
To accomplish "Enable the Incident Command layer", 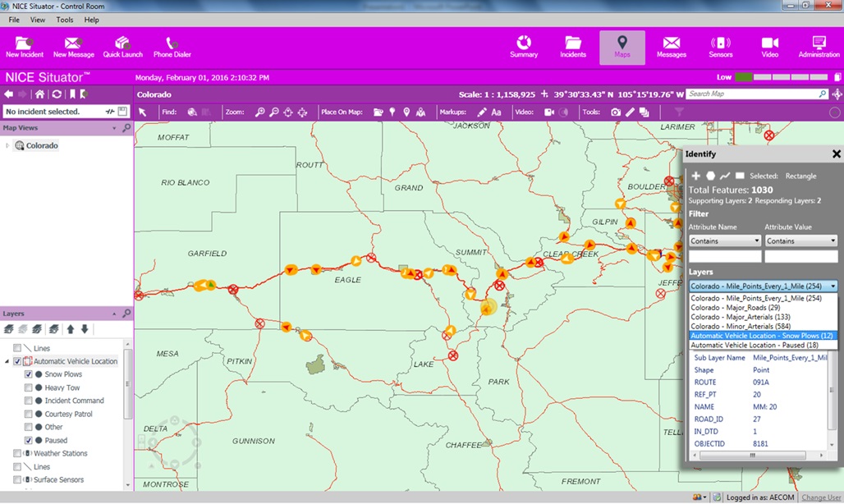I will click(29, 401).
